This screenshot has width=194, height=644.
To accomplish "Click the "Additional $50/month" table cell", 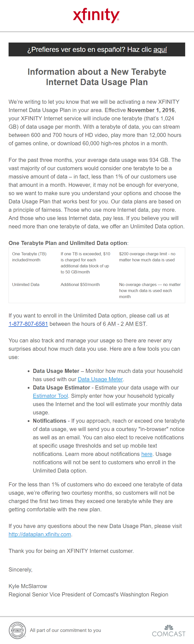I will pyautogui.click(x=80, y=284).
